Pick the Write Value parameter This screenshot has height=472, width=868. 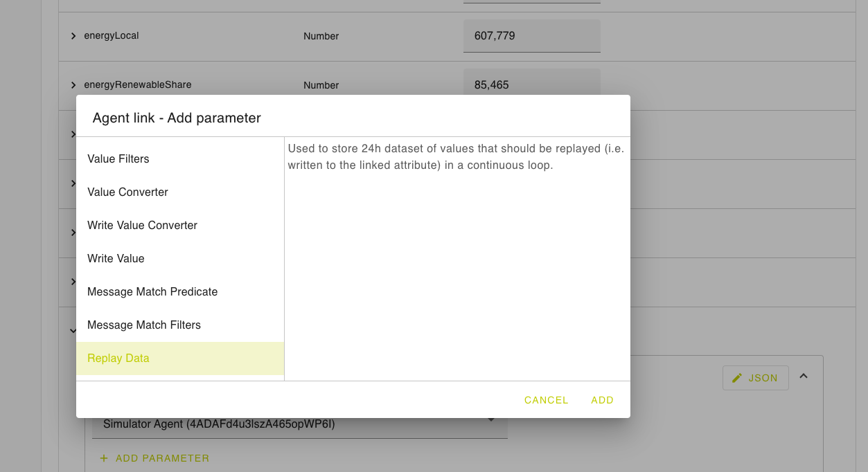[116, 259]
